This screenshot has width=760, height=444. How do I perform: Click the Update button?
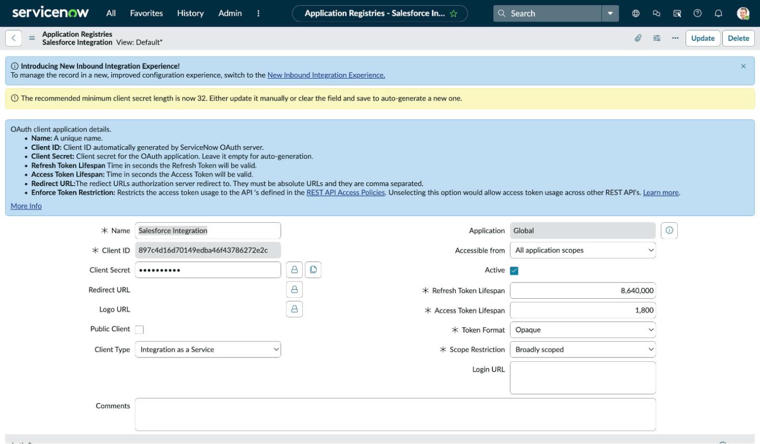(703, 38)
